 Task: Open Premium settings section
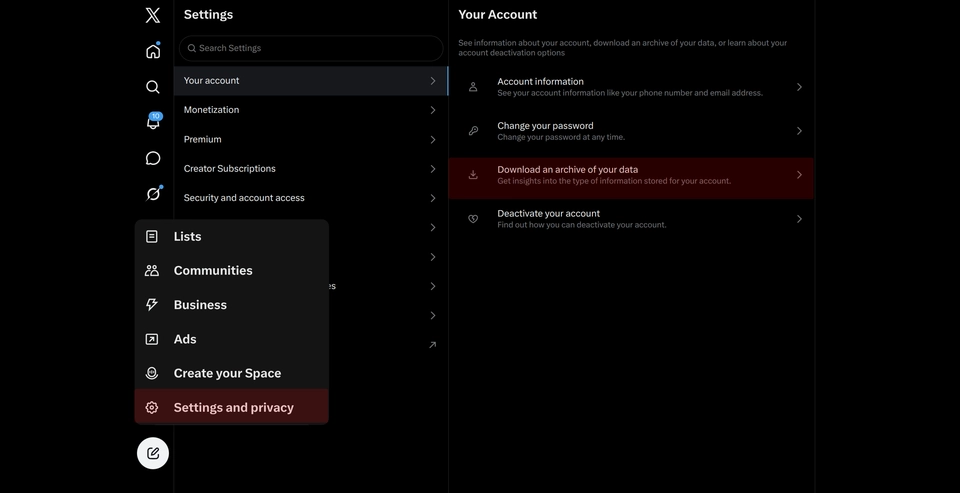(311, 140)
